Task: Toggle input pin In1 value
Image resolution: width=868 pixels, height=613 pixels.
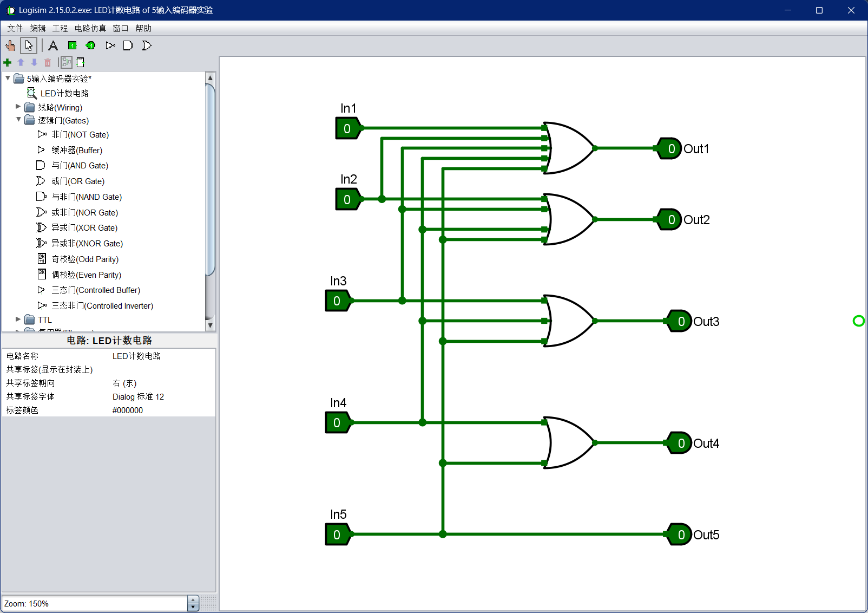Action: (347, 128)
